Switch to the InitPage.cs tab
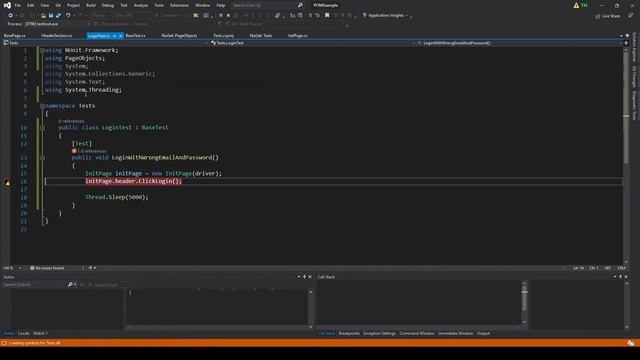 pyautogui.click(x=298, y=36)
